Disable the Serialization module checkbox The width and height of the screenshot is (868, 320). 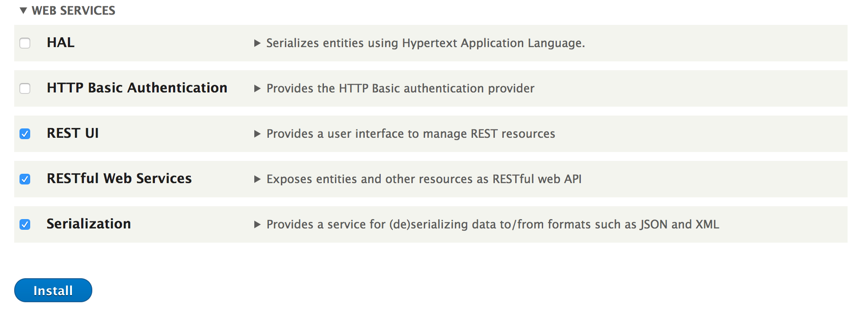coord(25,224)
